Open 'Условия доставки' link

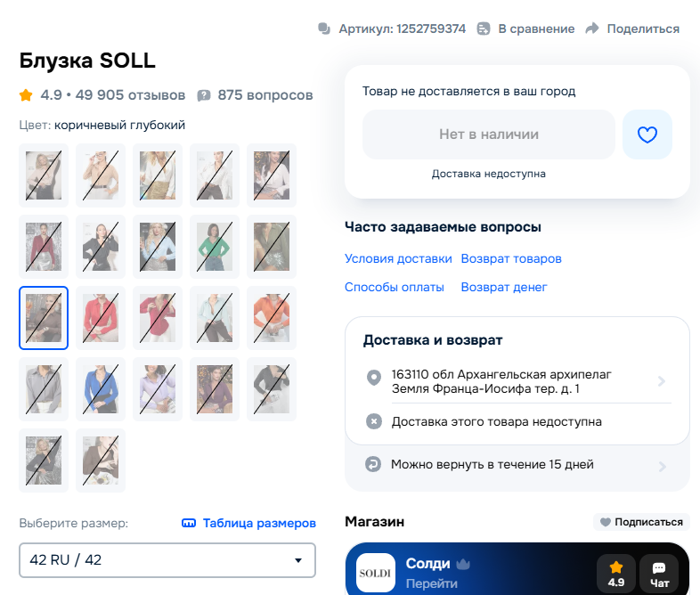click(398, 258)
